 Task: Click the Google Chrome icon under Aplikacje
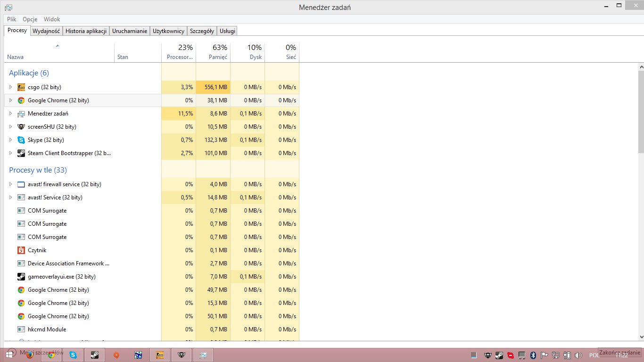point(21,100)
